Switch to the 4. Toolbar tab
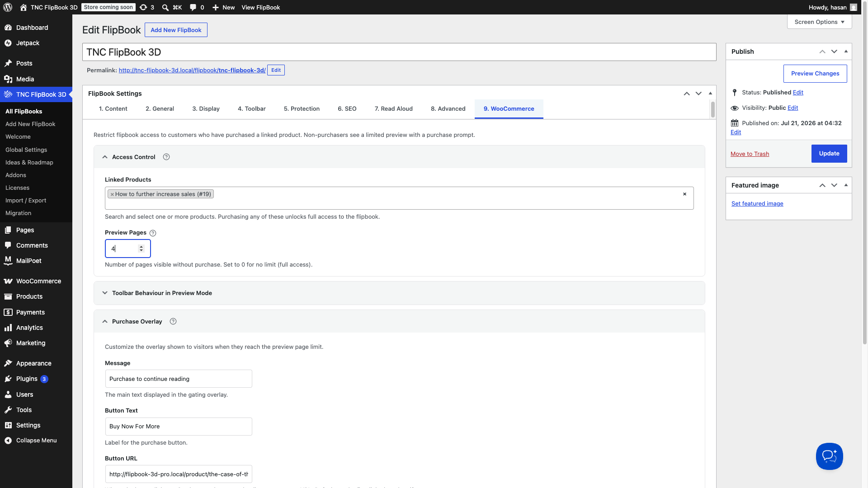 pyautogui.click(x=252, y=109)
